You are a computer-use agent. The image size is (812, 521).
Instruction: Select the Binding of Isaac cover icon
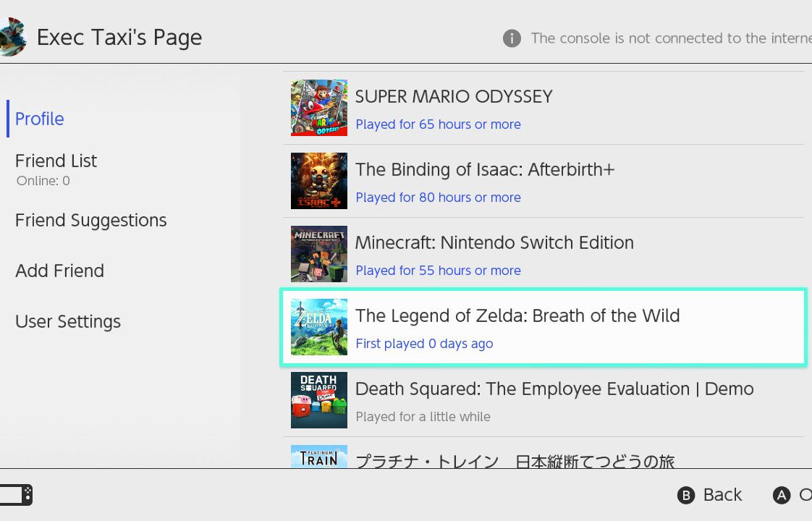pos(319,181)
